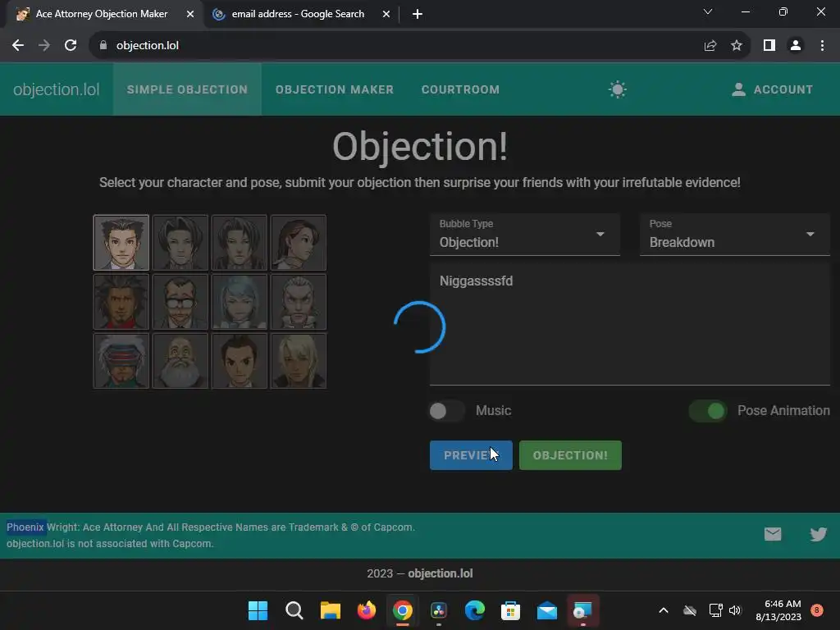
Task: Open objection.lol link in the footer
Action: coord(440,573)
